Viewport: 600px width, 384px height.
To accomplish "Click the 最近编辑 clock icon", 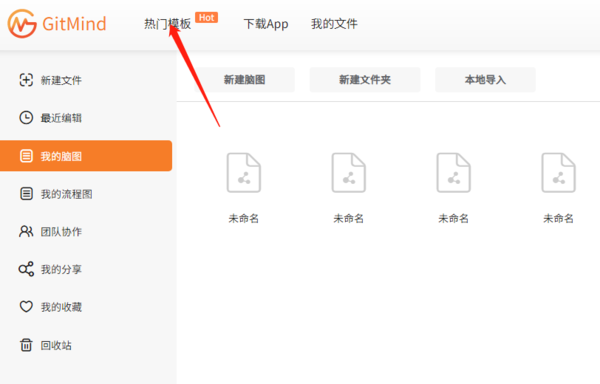I will coord(26,117).
